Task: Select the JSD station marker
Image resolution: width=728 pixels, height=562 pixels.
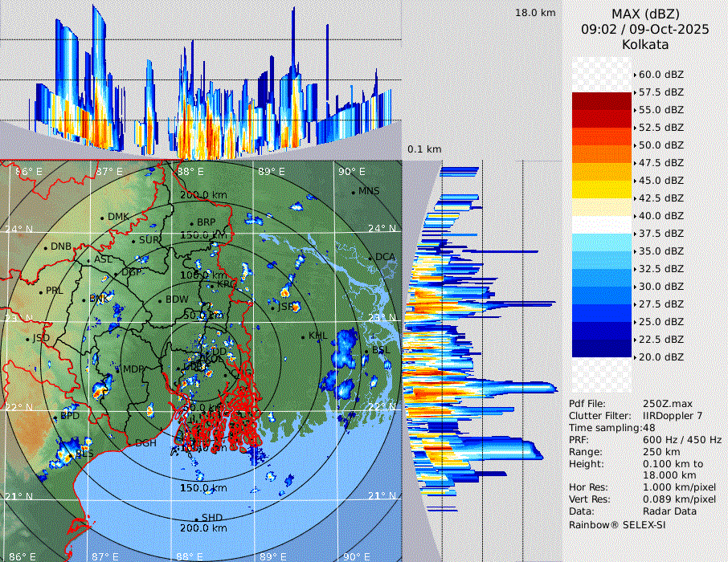Action: coord(28,339)
